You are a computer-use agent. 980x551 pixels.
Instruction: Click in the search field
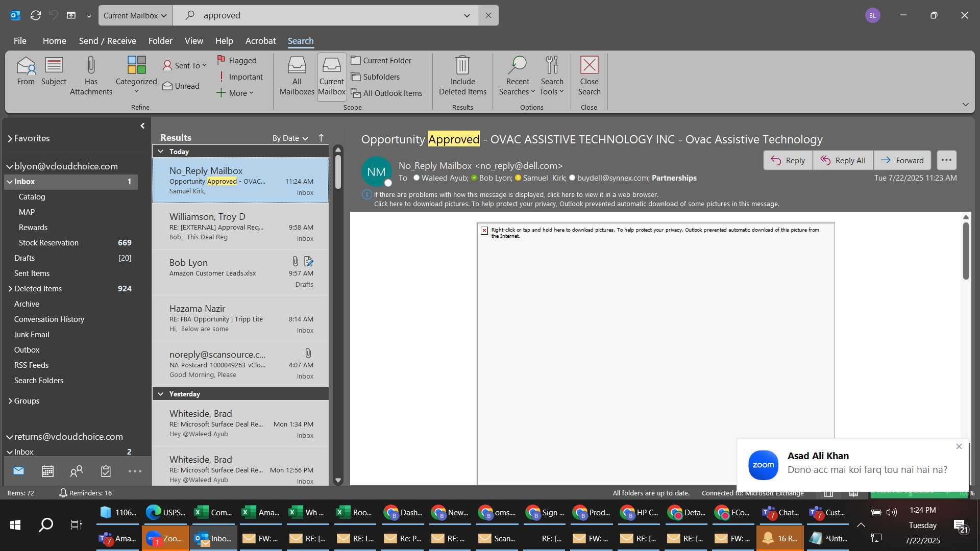(327, 15)
